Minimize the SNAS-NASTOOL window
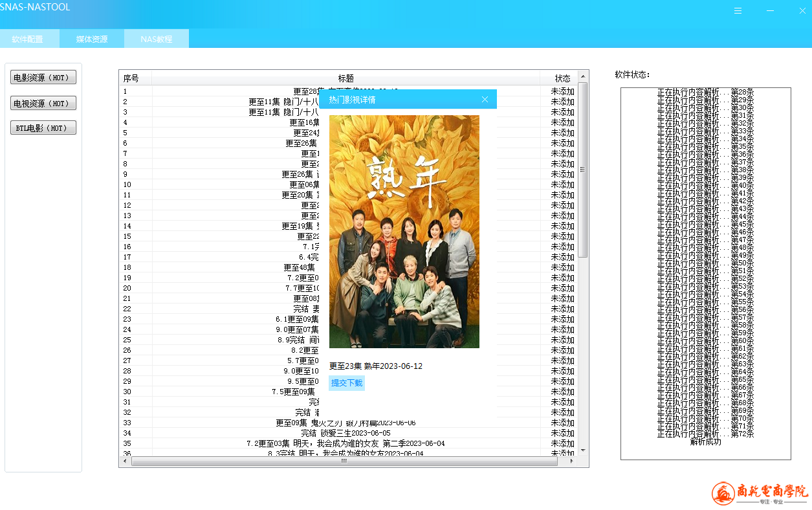 pos(771,11)
